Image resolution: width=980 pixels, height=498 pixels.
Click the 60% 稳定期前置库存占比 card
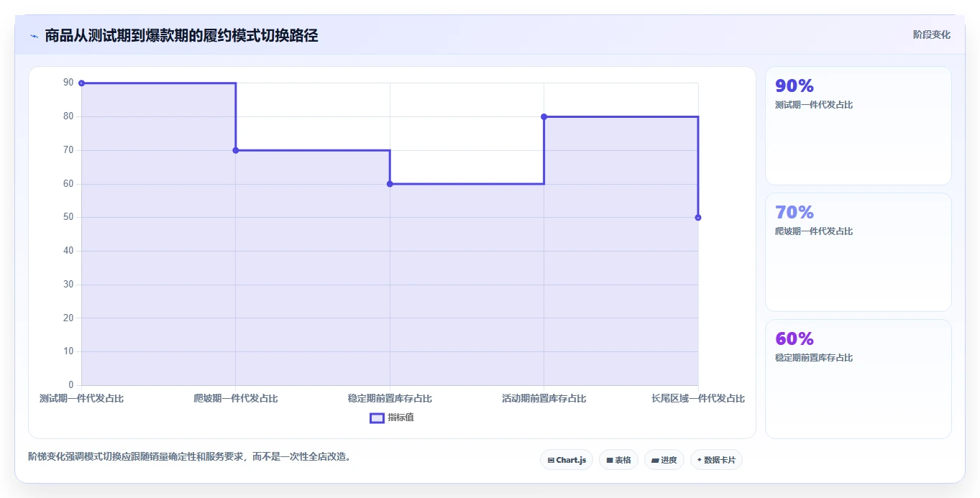click(858, 379)
